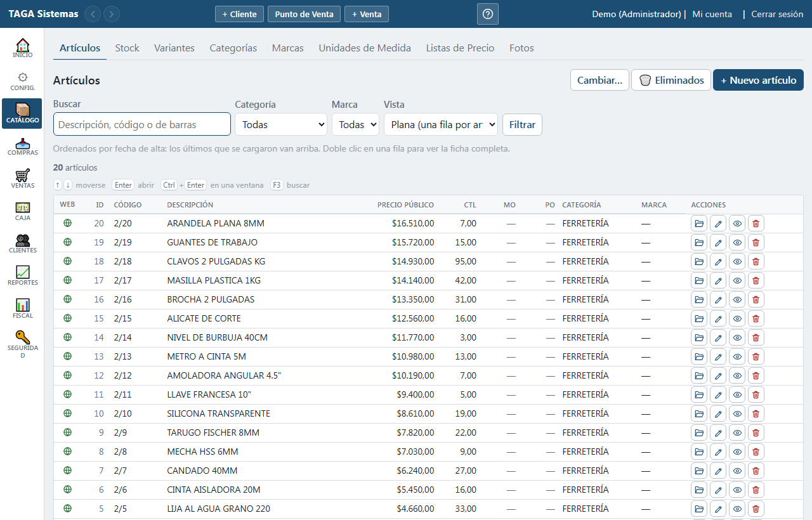Open the Unidades de Medida tab
This screenshot has height=520, width=812.
[365, 48]
